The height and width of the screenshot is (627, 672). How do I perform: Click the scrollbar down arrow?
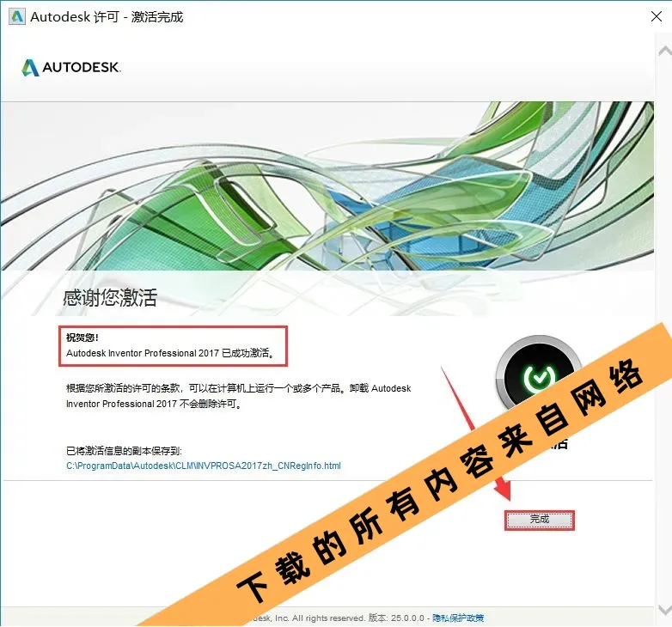pyautogui.click(x=664, y=609)
